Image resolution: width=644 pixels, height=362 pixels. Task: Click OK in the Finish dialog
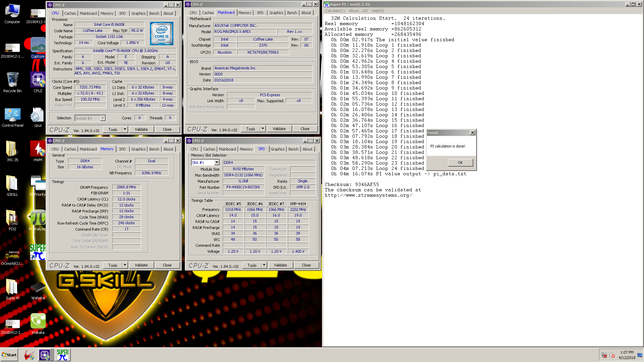click(460, 163)
